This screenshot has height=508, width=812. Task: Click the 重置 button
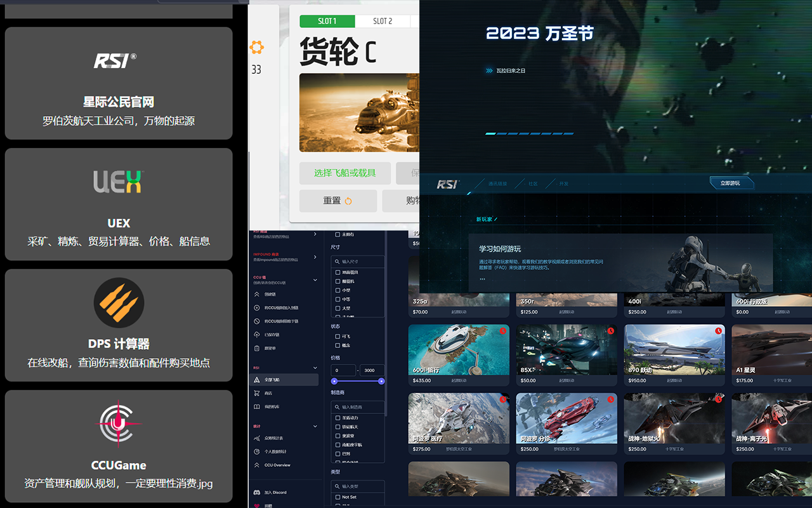pyautogui.click(x=338, y=201)
